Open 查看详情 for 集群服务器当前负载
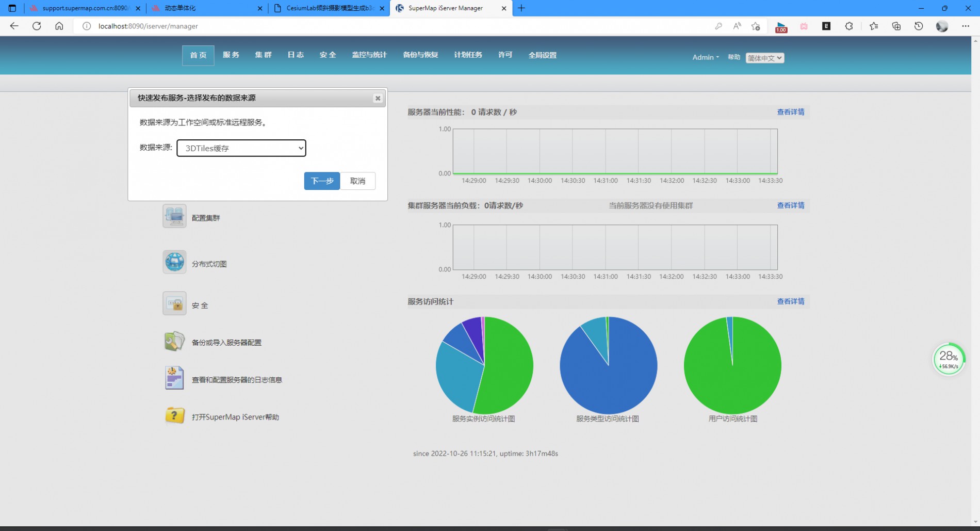 (791, 205)
